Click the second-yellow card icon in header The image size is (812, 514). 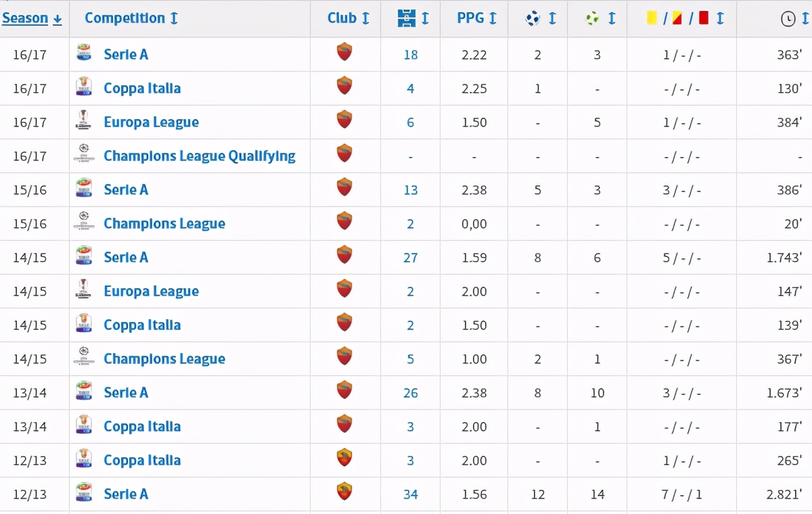click(x=677, y=18)
